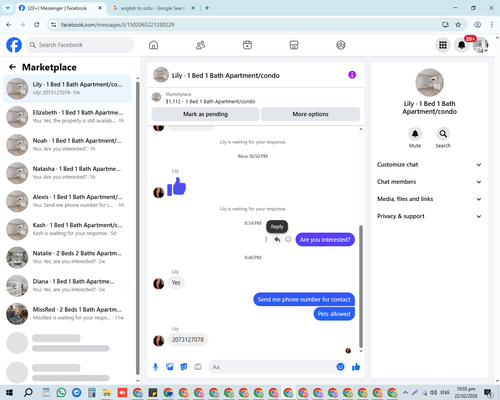
Task: Click phone number message 2073127078
Action: click(x=188, y=340)
